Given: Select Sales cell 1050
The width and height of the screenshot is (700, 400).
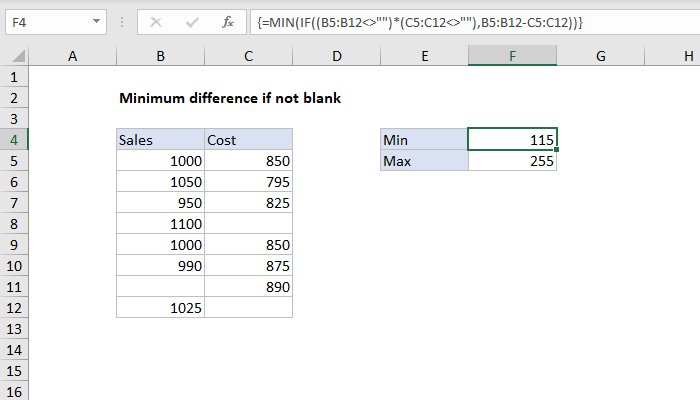Looking at the screenshot, I should tap(160, 182).
